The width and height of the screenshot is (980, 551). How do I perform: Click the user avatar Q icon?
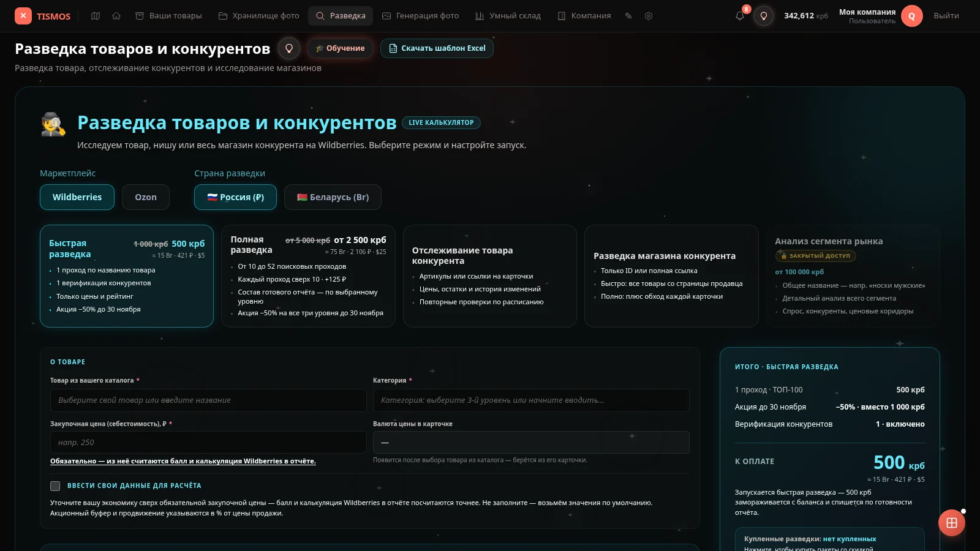[911, 16]
